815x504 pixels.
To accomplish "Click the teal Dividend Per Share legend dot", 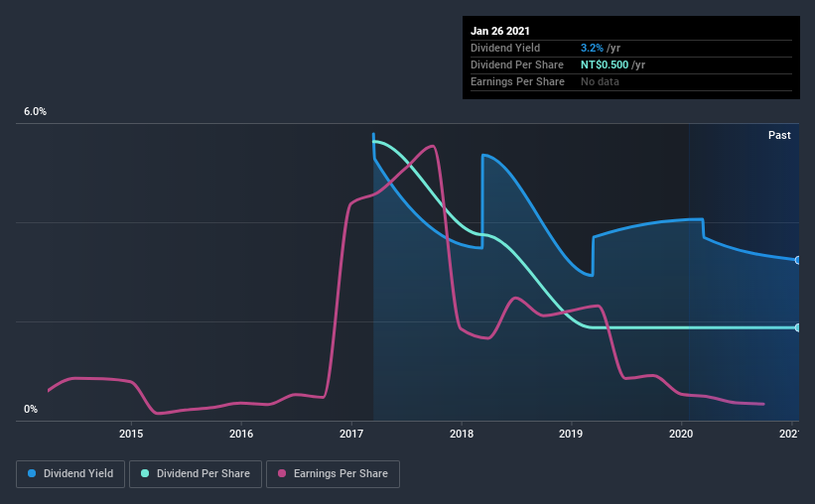I will tap(145, 473).
